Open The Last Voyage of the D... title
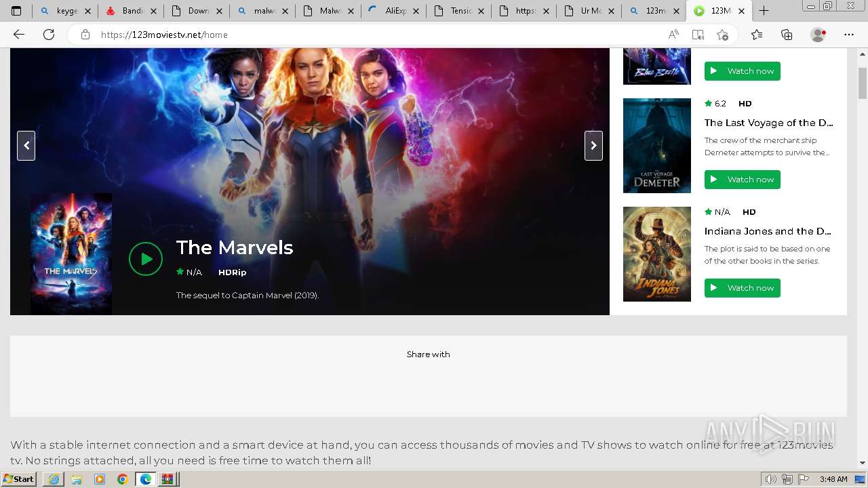 tap(768, 123)
